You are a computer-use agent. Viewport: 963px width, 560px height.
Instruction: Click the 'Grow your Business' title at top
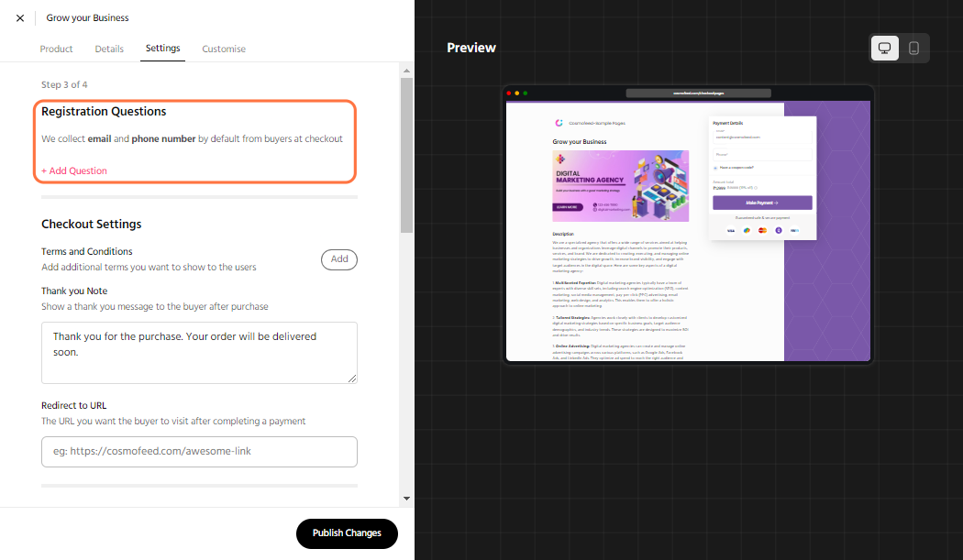pos(88,17)
